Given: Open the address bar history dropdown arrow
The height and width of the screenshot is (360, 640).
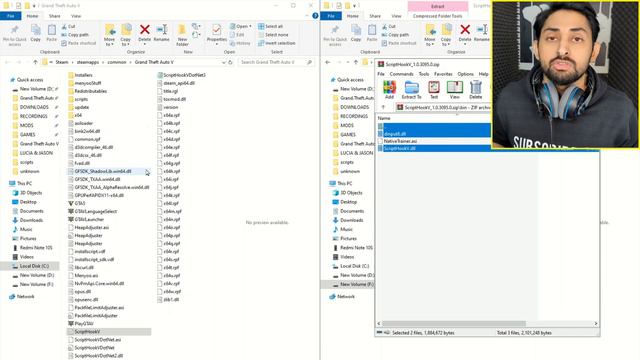Looking at the screenshot, I should coord(223,62).
